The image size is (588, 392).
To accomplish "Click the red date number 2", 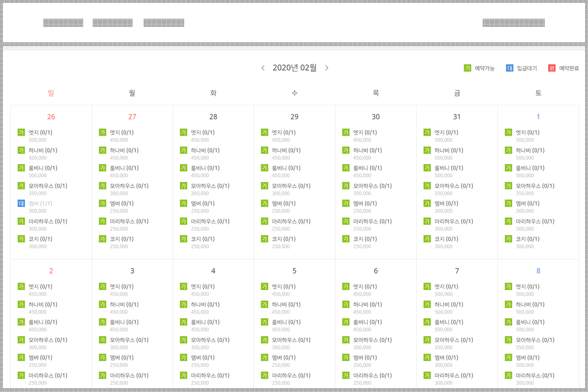I will pyautogui.click(x=51, y=271).
